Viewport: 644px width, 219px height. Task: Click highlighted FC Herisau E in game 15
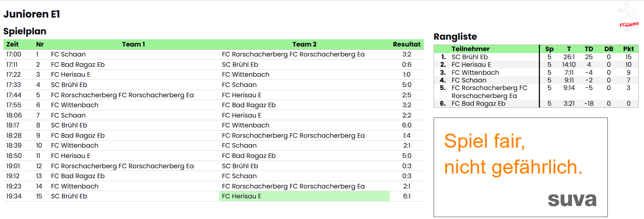coord(242,196)
